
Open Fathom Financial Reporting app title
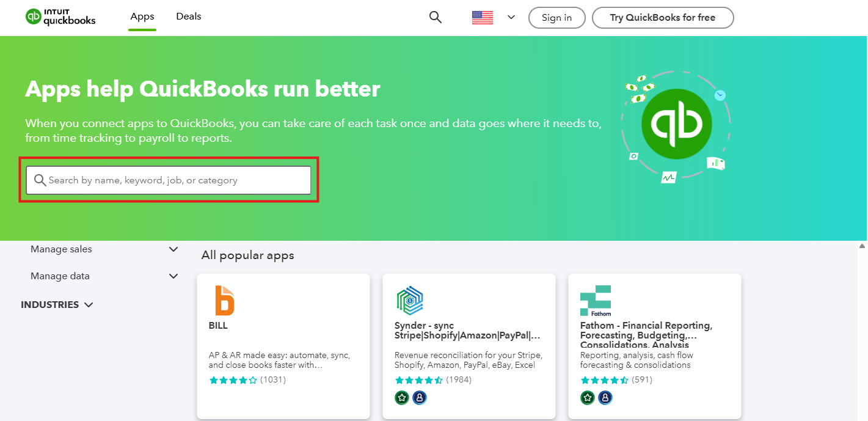[646, 335]
